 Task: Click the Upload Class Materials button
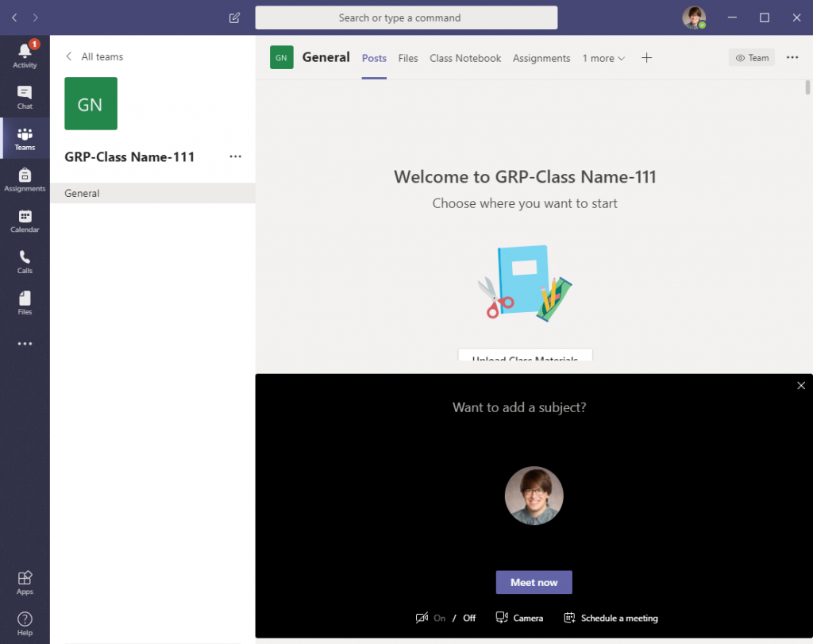click(x=525, y=355)
